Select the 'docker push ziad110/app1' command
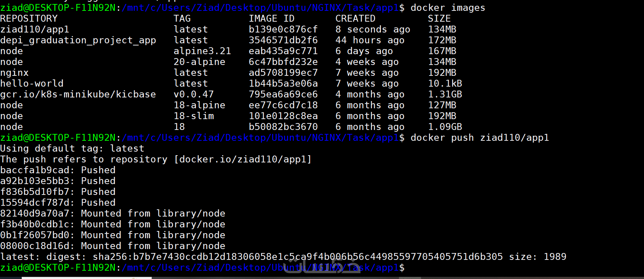The width and height of the screenshot is (644, 279). [x=480, y=138]
